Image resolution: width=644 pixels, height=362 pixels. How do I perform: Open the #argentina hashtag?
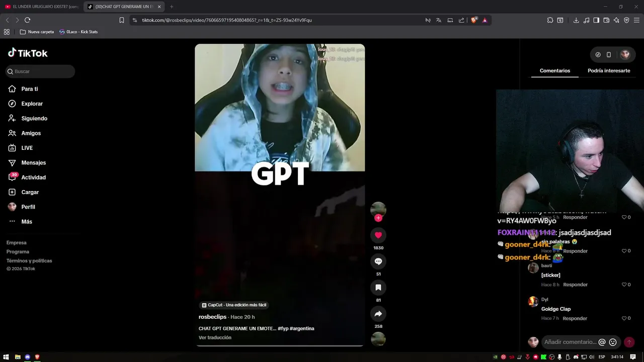coord(302,328)
